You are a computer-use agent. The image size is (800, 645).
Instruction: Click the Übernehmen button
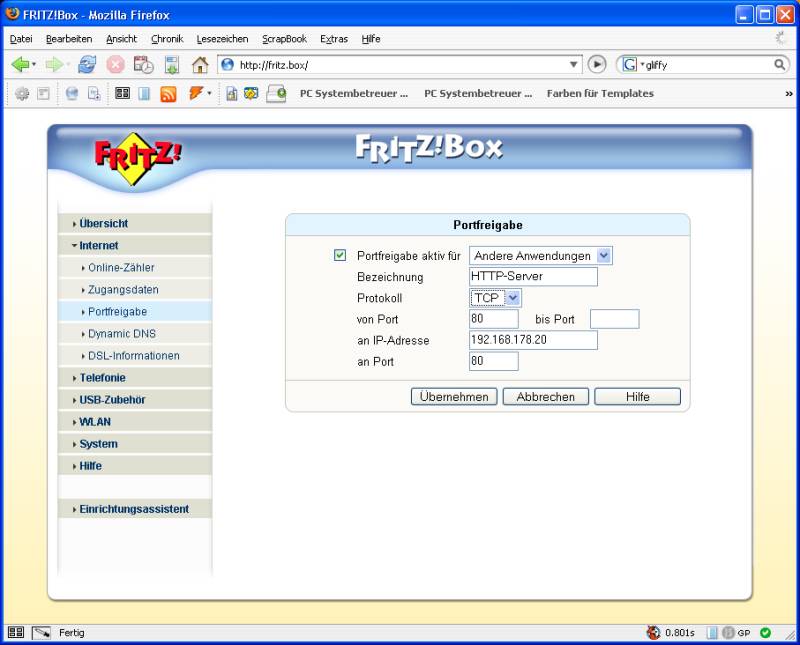[x=454, y=397]
